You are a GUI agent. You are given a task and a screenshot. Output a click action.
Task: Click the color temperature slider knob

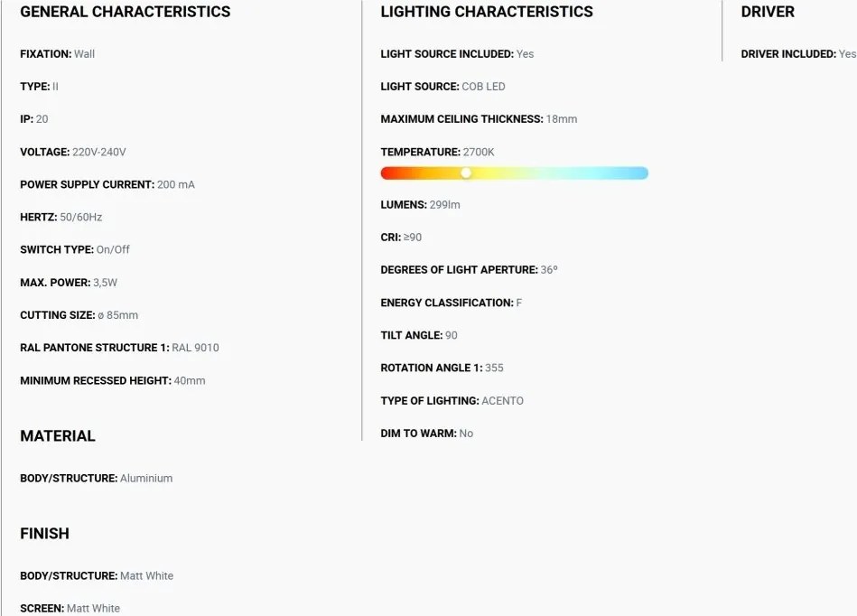click(x=466, y=173)
